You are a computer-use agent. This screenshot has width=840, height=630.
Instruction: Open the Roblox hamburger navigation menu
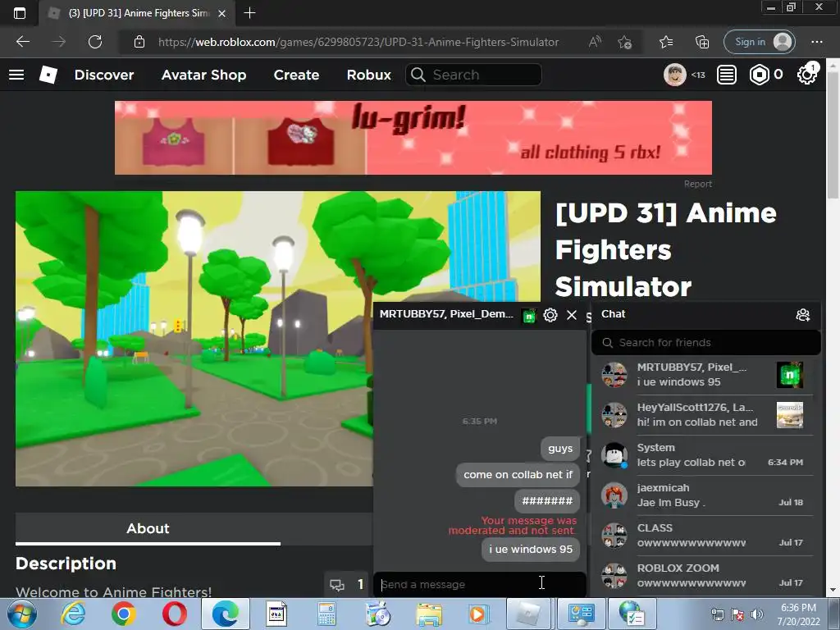click(16, 75)
